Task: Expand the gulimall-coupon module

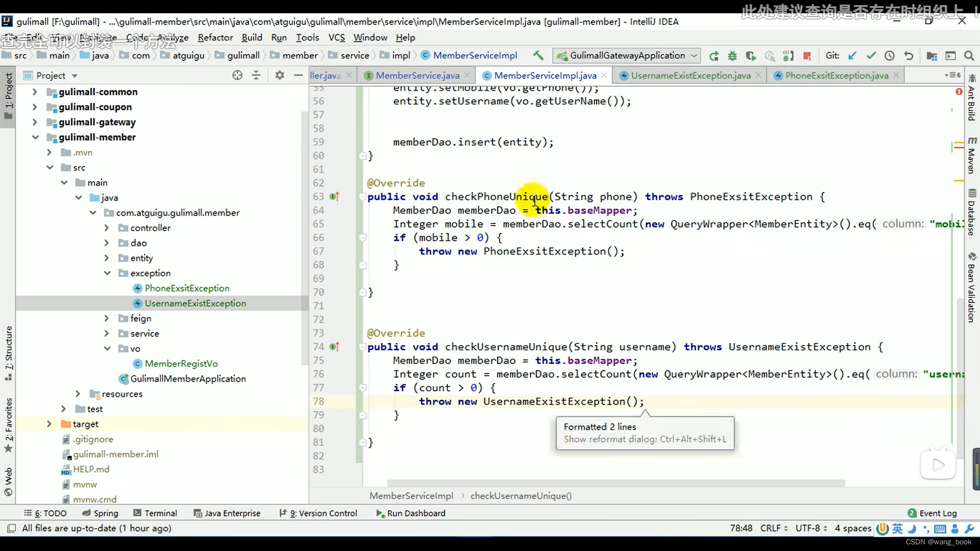Action: [35, 107]
